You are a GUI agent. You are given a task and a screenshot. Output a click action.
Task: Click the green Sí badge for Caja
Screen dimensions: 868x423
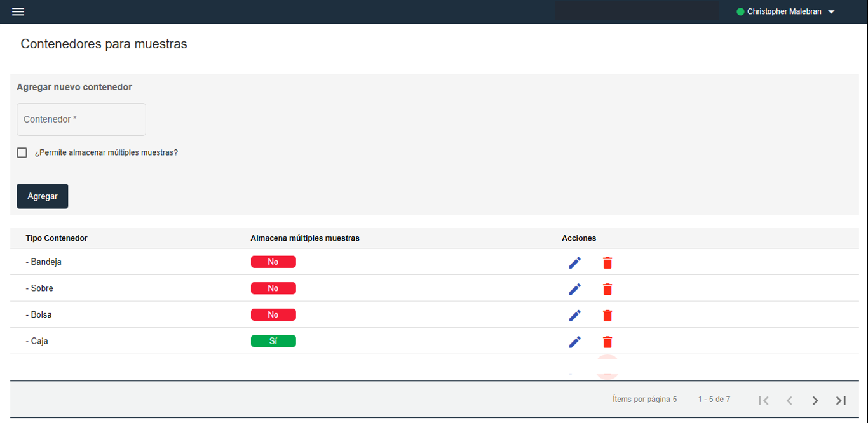click(273, 341)
